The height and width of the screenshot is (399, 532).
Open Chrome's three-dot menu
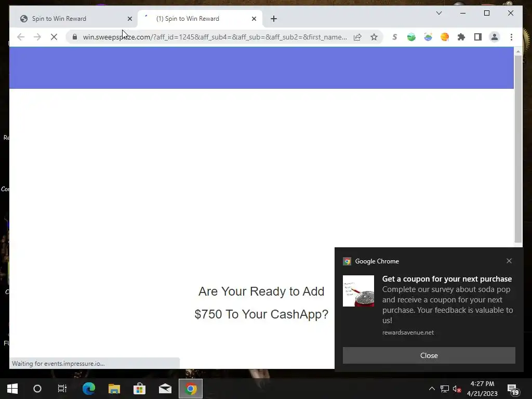pos(511,37)
